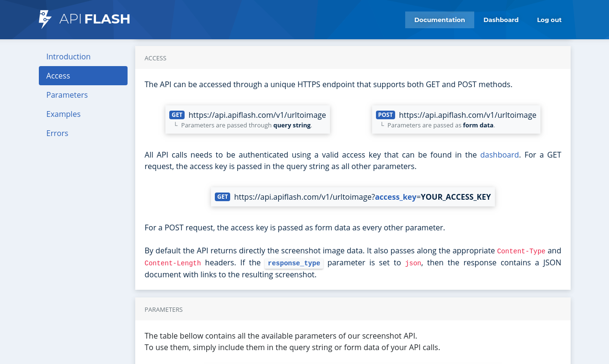Image resolution: width=609 pixels, height=364 pixels.
Task: Click the POST request form data sentence
Action: tap(295, 227)
